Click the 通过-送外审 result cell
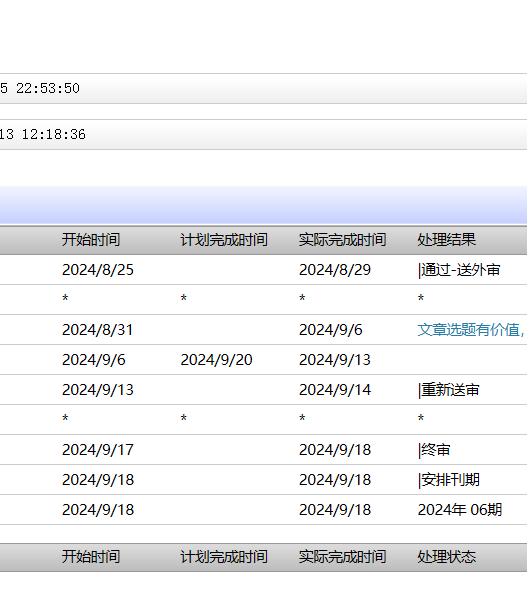This screenshot has width=527, height=589. 459,270
